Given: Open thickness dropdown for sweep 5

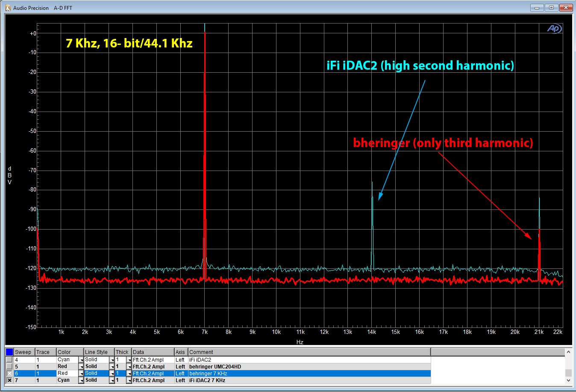Looking at the screenshot, I should [x=129, y=367].
